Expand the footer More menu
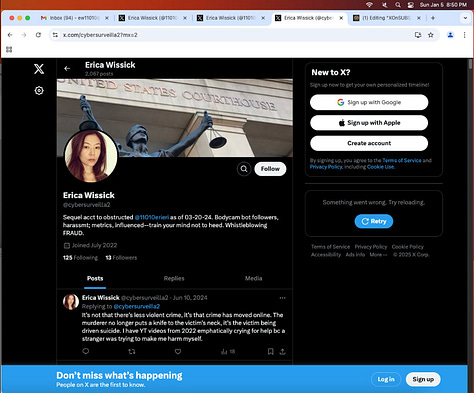 [378, 255]
